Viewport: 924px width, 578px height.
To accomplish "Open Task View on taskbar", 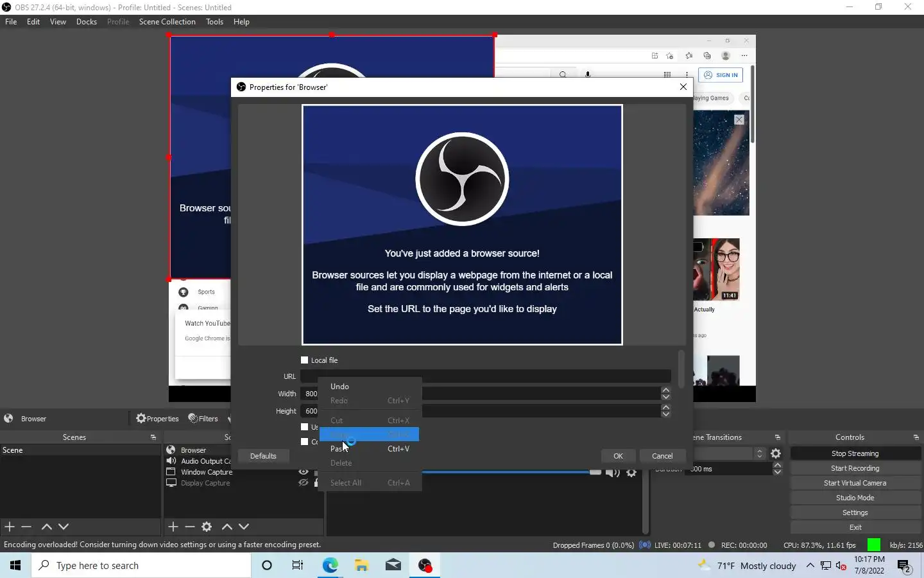I will [x=298, y=565].
